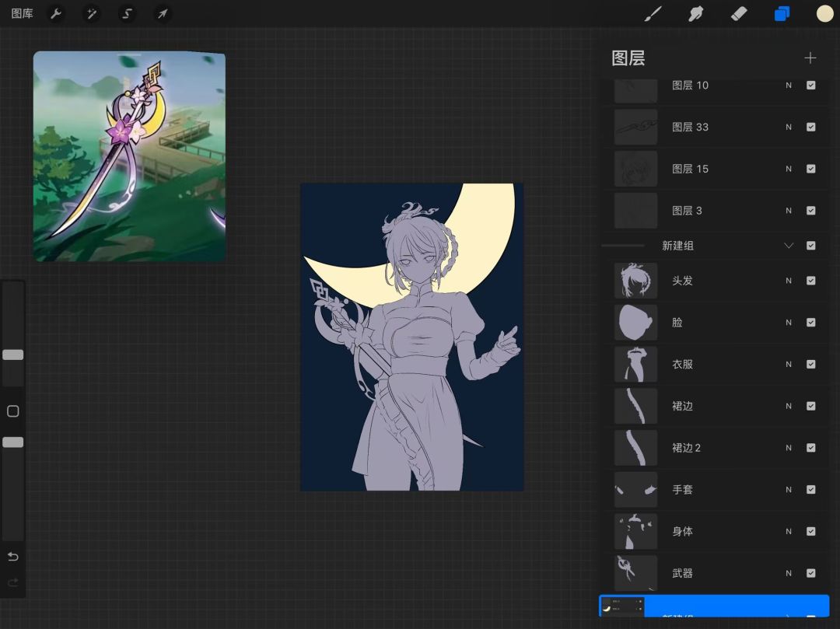Hide the 头发 layer
Viewport: 840px width, 629px height.
(x=811, y=281)
